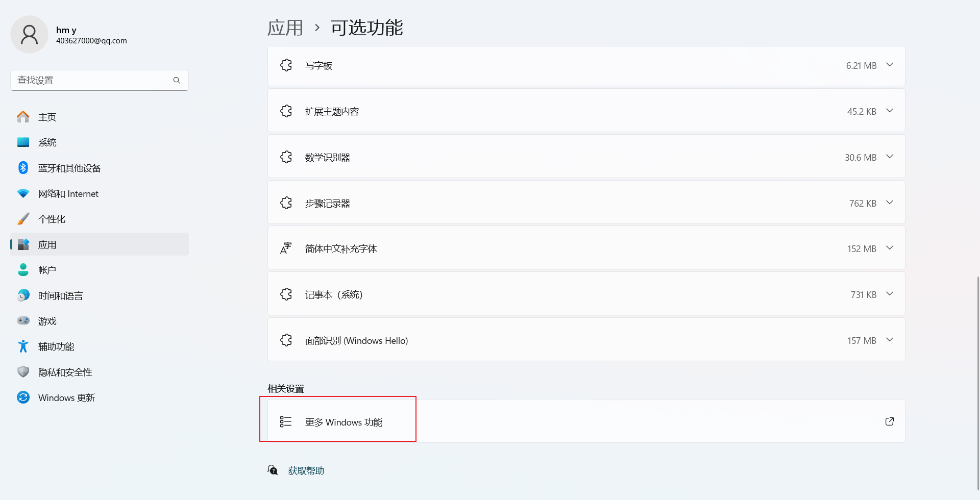This screenshot has height=500, width=980.
Task: Expand the 写字板 feature entry
Action: [890, 65]
